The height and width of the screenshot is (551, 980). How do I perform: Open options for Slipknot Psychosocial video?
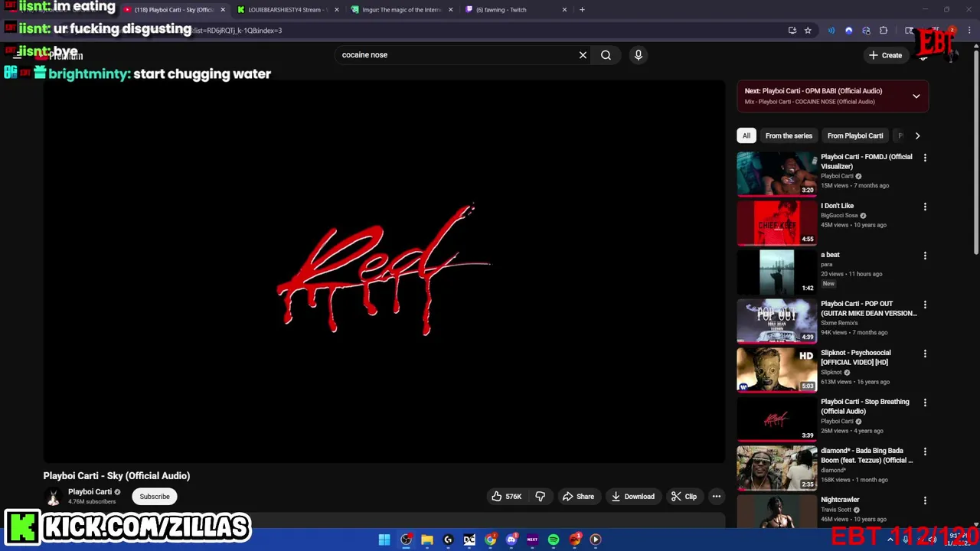tap(925, 354)
